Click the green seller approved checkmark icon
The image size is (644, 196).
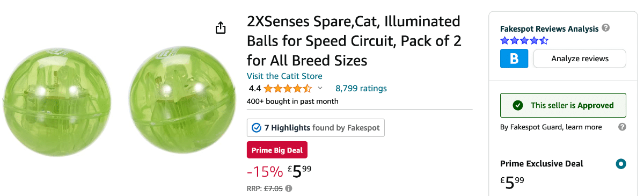click(x=517, y=105)
